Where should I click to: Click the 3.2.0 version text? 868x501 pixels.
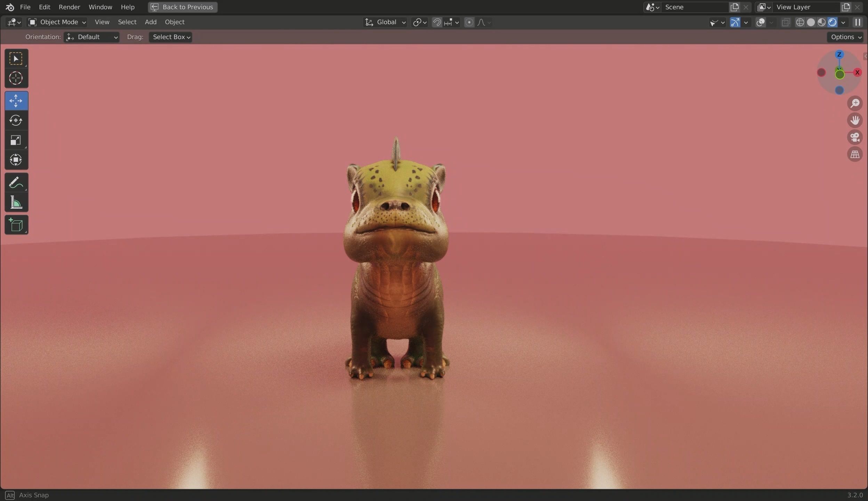pos(855,495)
